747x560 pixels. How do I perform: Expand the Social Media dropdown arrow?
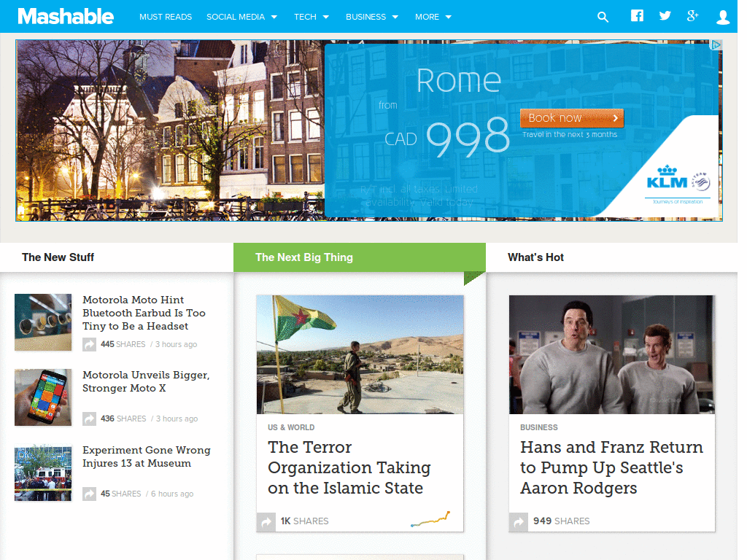pyautogui.click(x=274, y=17)
